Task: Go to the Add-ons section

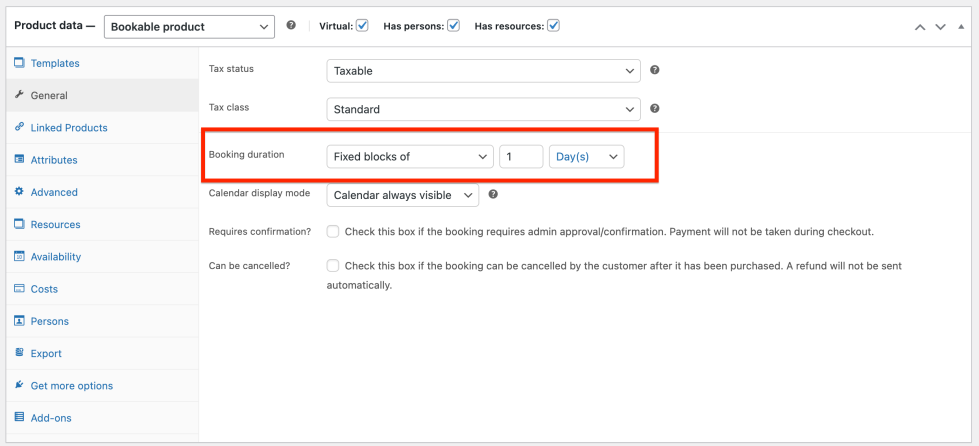Action: click(x=51, y=418)
